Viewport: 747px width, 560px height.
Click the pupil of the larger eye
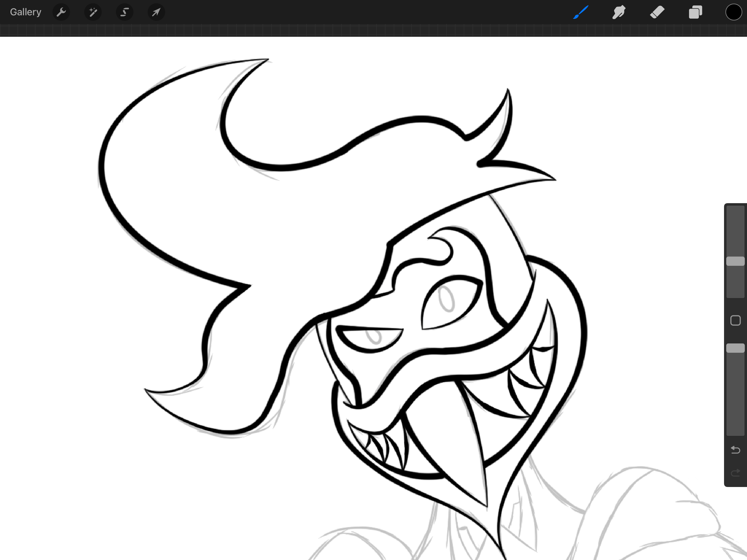click(447, 299)
